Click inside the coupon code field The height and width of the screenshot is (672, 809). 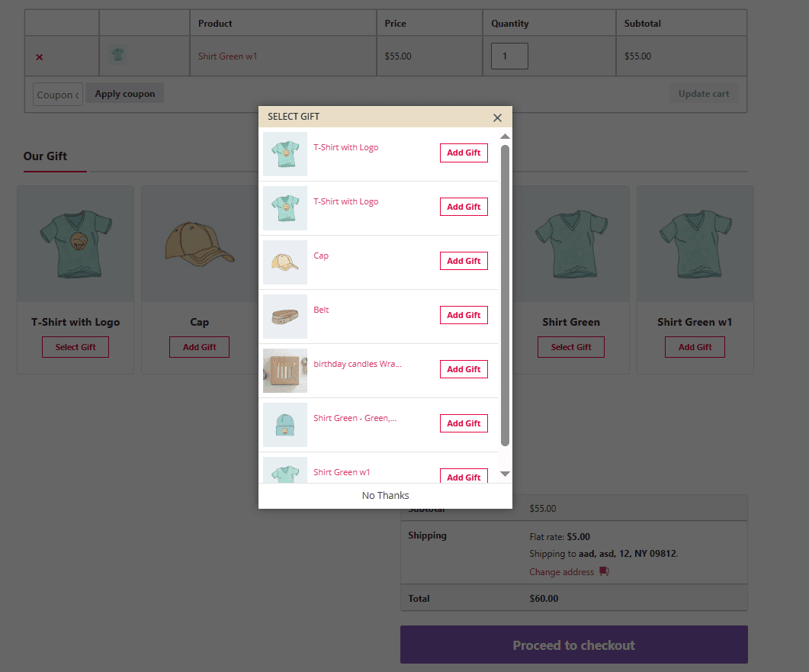(x=57, y=94)
